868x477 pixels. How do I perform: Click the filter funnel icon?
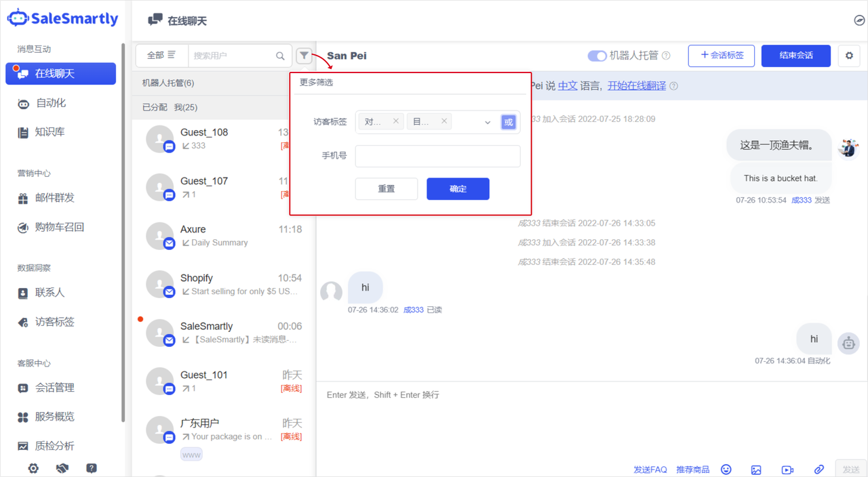(304, 56)
